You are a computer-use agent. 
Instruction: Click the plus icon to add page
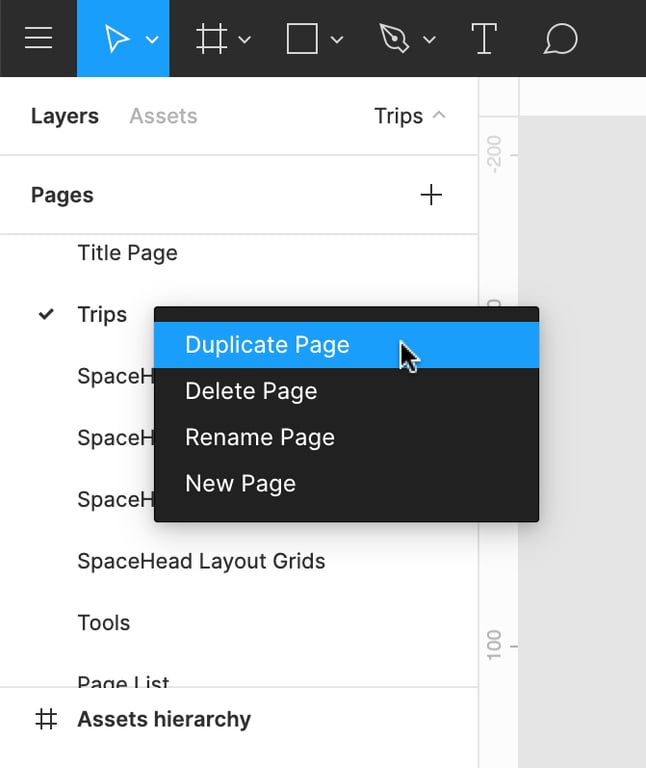(431, 195)
